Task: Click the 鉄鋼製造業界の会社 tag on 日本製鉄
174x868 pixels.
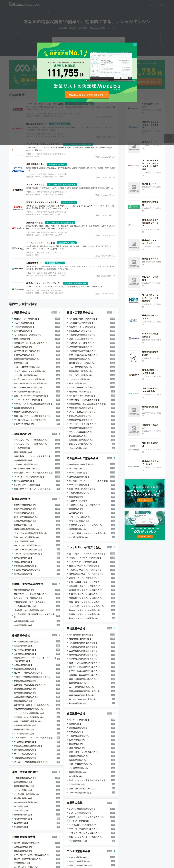Action: point(54,263)
